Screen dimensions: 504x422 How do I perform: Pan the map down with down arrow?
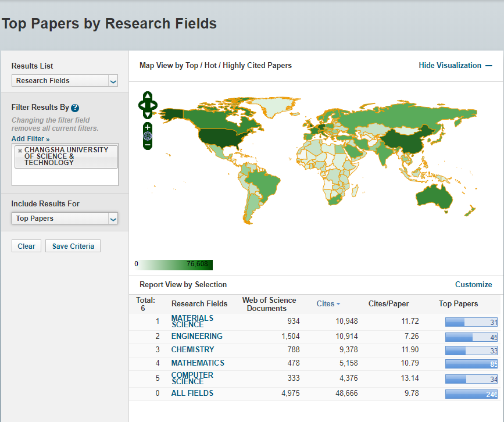point(148,114)
